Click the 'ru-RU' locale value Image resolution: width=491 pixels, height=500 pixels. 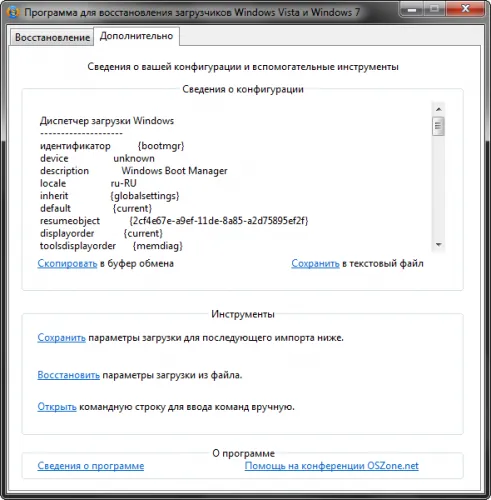[124, 183]
